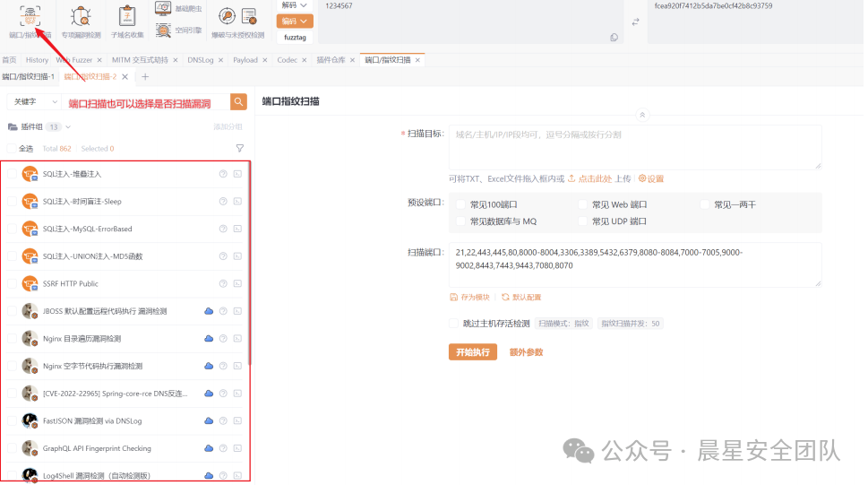Switch to the DNSLog tab
Screen dimensions: 868x485
(201, 60)
